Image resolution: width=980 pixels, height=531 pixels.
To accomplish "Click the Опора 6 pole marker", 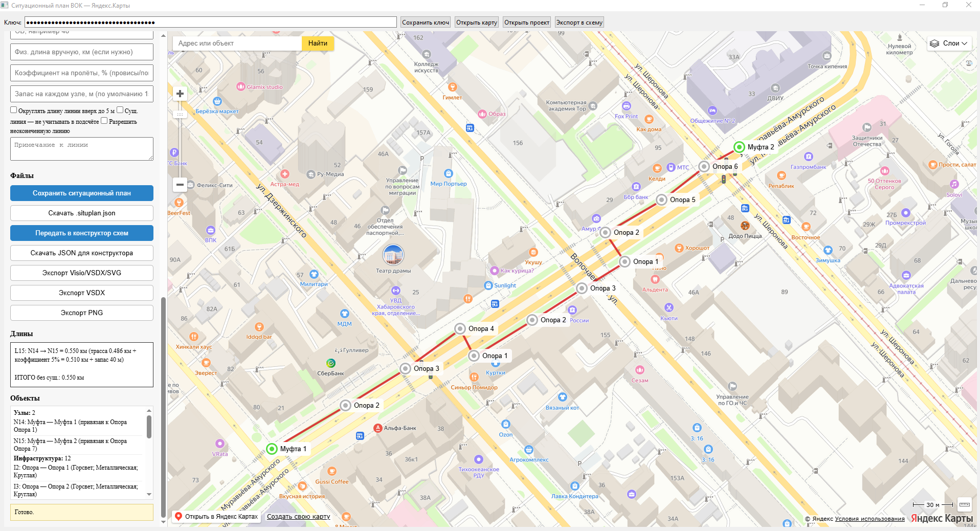I will pos(704,166).
